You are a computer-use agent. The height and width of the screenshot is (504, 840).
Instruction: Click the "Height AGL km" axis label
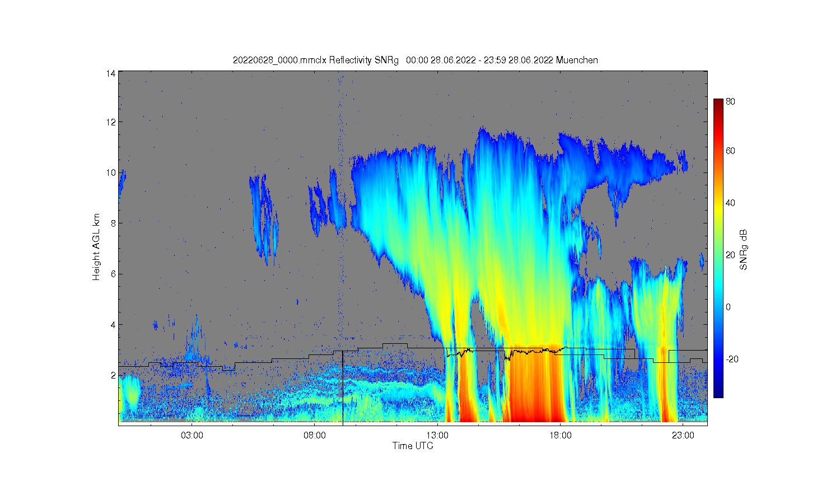click(96, 247)
